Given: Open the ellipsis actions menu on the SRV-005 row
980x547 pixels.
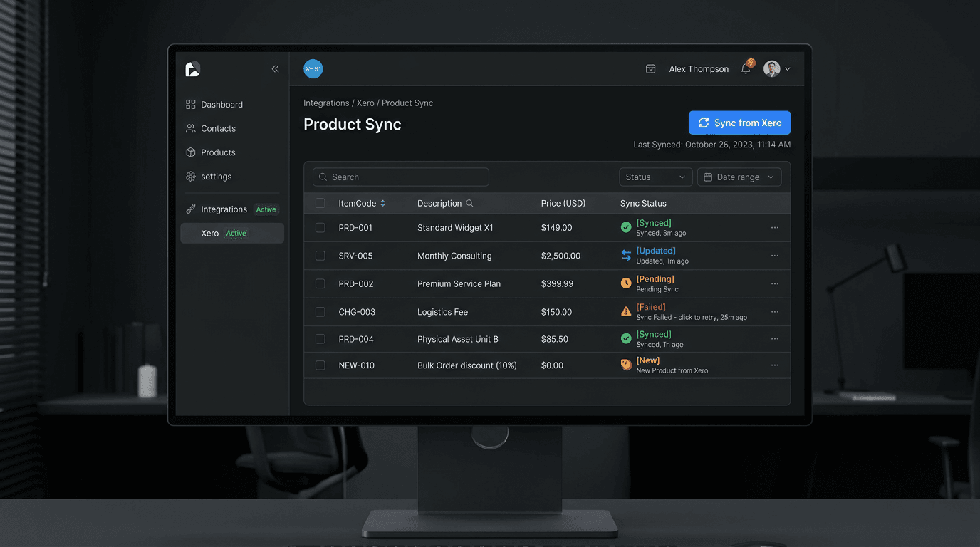Looking at the screenshot, I should [775, 255].
